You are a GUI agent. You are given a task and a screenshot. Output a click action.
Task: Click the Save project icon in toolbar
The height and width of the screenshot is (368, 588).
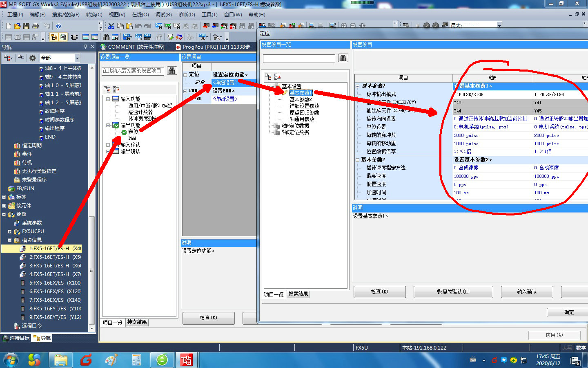26,26
